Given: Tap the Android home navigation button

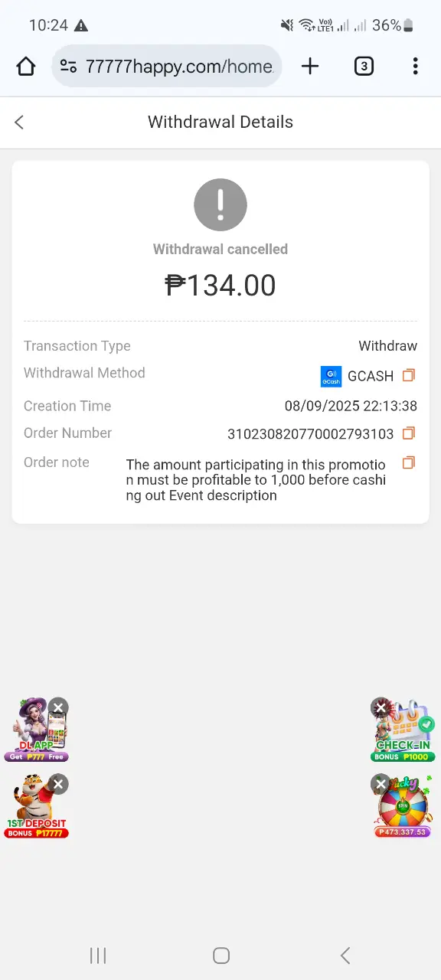Looking at the screenshot, I should click(x=221, y=955).
